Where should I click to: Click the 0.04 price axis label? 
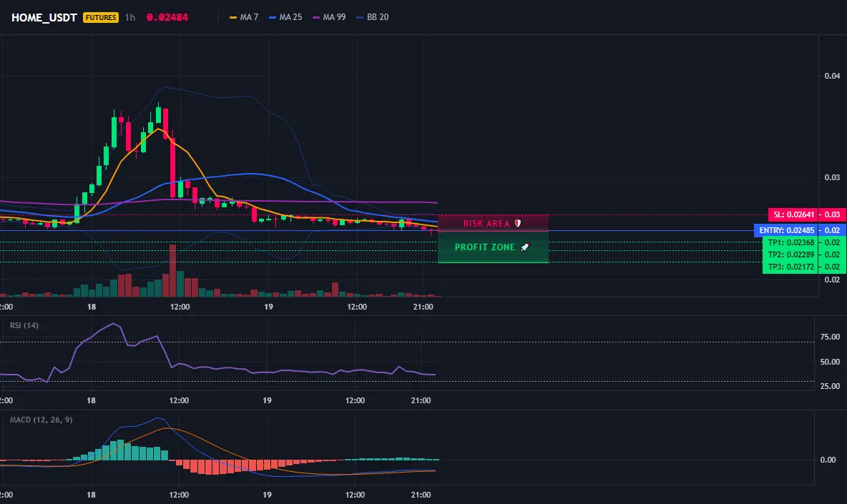tap(832, 76)
